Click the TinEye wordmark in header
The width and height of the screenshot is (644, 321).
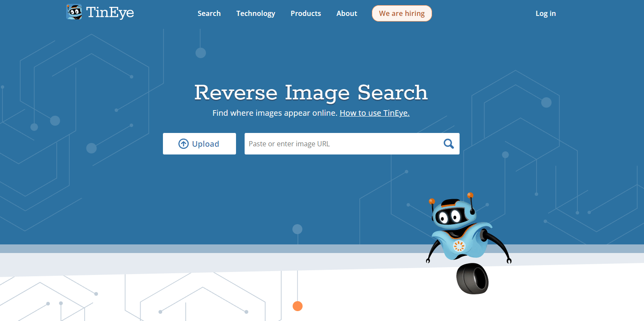coord(110,12)
